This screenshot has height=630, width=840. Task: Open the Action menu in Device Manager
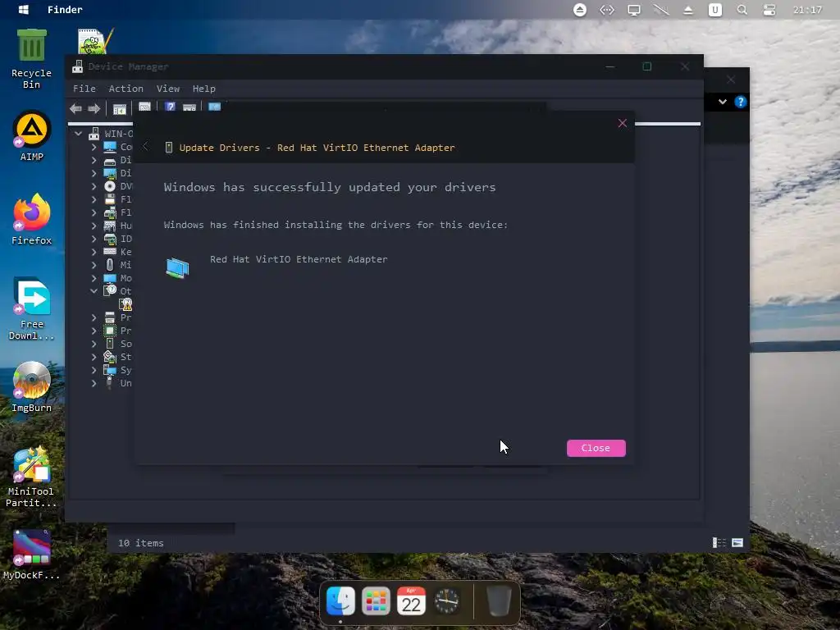(x=126, y=89)
